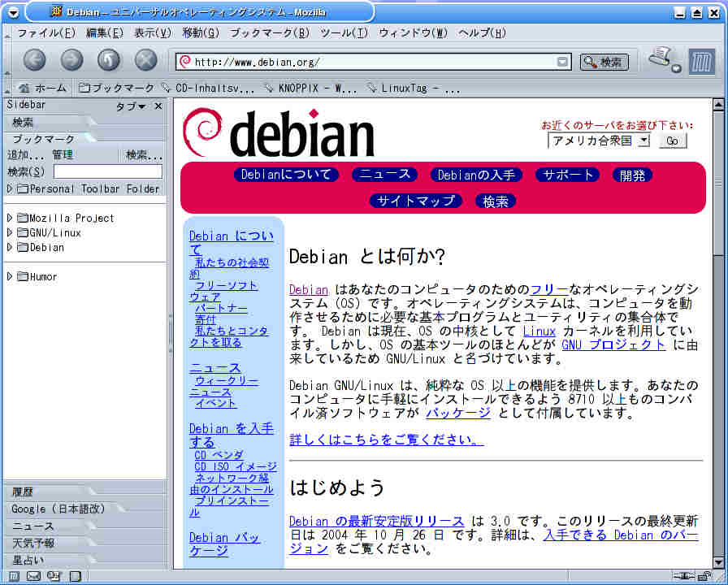The width and height of the screenshot is (728, 585).
Task: Expand the Debian bookmark folder
Action: [x=9, y=247]
